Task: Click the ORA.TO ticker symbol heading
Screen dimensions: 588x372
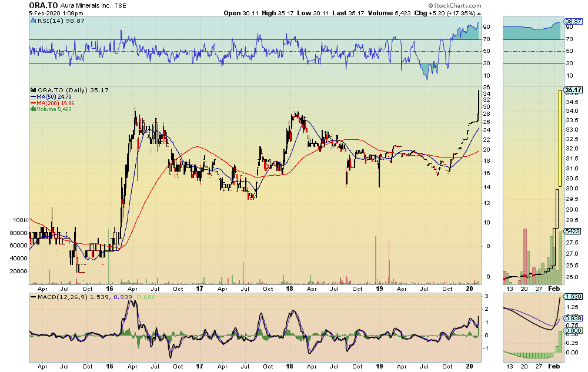Action: pos(43,5)
